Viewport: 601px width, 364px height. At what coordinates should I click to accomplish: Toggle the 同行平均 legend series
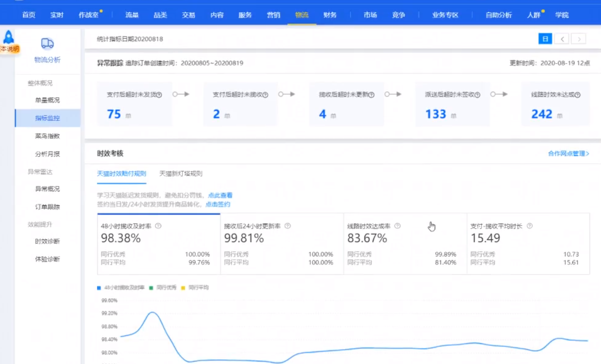pyautogui.click(x=195, y=288)
